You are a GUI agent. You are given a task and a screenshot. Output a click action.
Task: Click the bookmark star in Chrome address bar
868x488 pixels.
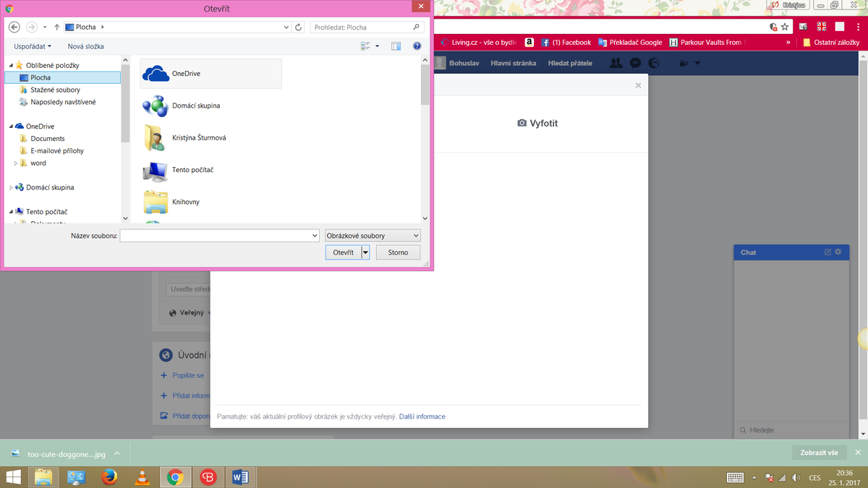tap(785, 27)
